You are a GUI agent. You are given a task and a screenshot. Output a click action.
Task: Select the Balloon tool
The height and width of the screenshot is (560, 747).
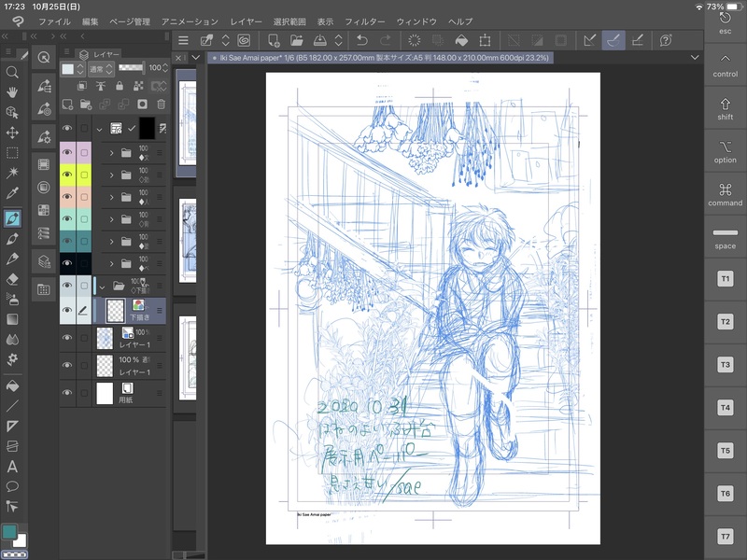pos(12,486)
